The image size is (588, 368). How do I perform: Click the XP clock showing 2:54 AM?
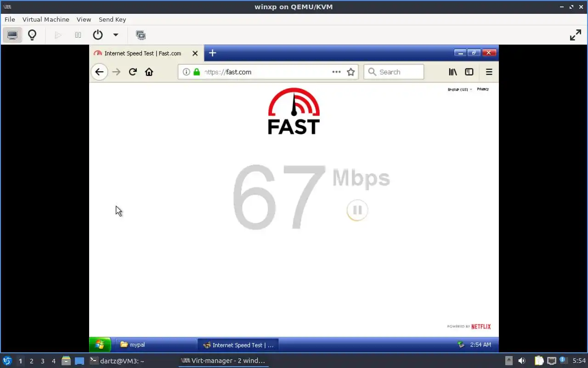[481, 345]
